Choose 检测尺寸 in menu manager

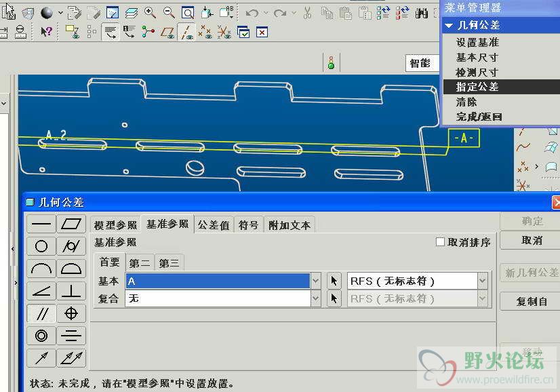[477, 72]
